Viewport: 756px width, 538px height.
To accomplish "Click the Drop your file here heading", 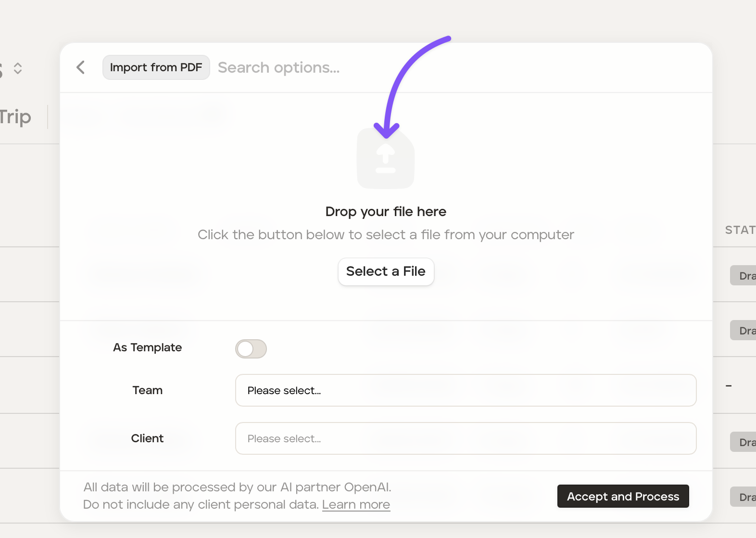I will point(386,212).
